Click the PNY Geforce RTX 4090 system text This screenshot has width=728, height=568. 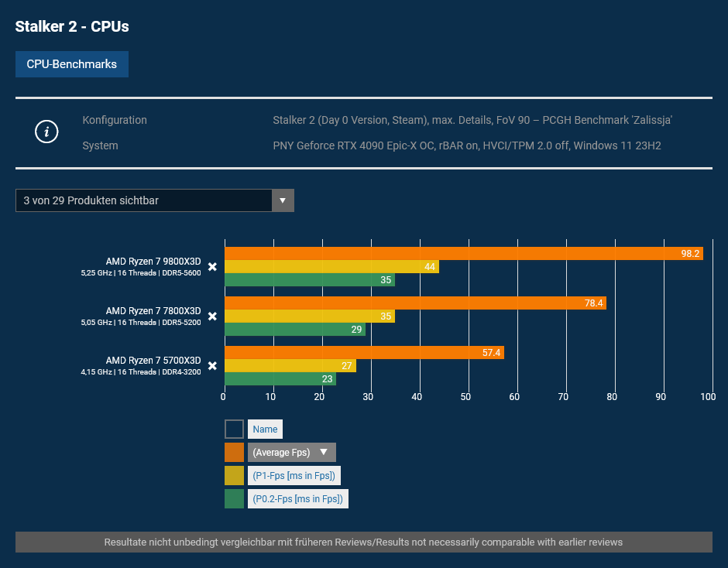pyautogui.click(x=466, y=145)
